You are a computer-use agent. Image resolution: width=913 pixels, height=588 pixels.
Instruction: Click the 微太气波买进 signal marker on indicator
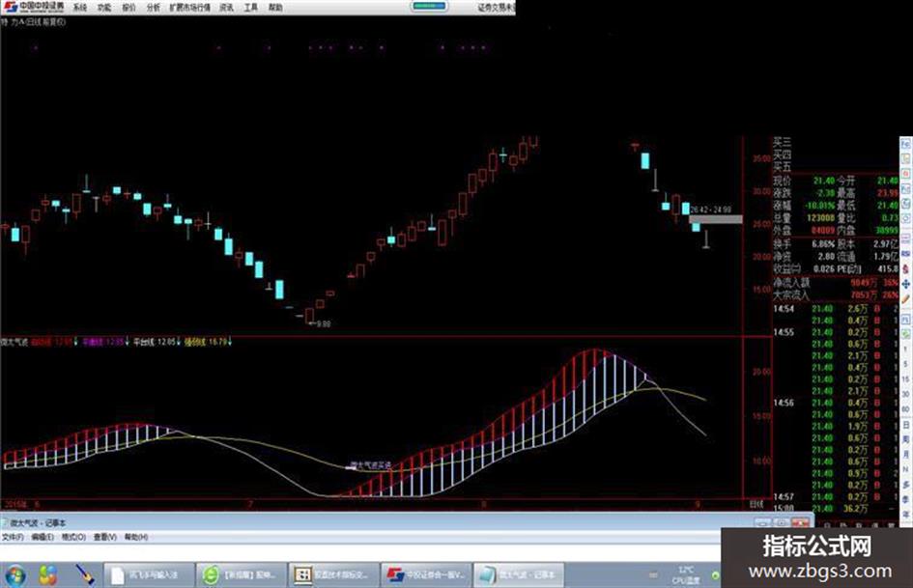pyautogui.click(x=370, y=465)
